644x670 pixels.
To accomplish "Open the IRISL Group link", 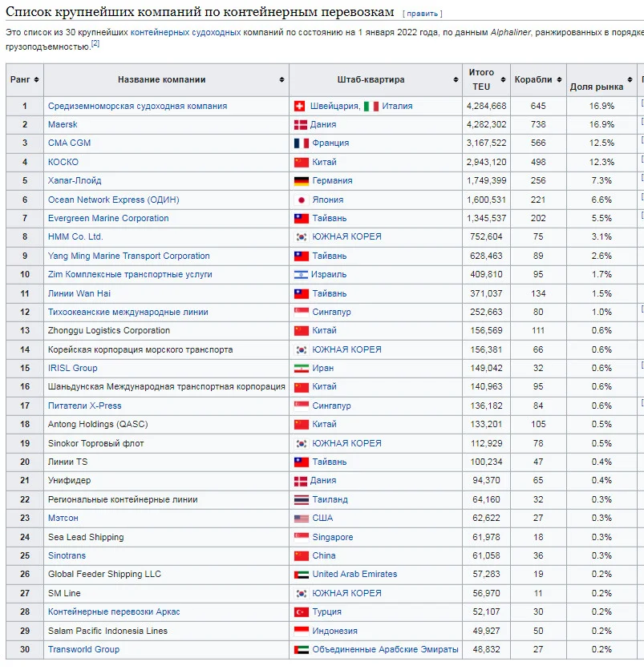I will pyautogui.click(x=73, y=369).
